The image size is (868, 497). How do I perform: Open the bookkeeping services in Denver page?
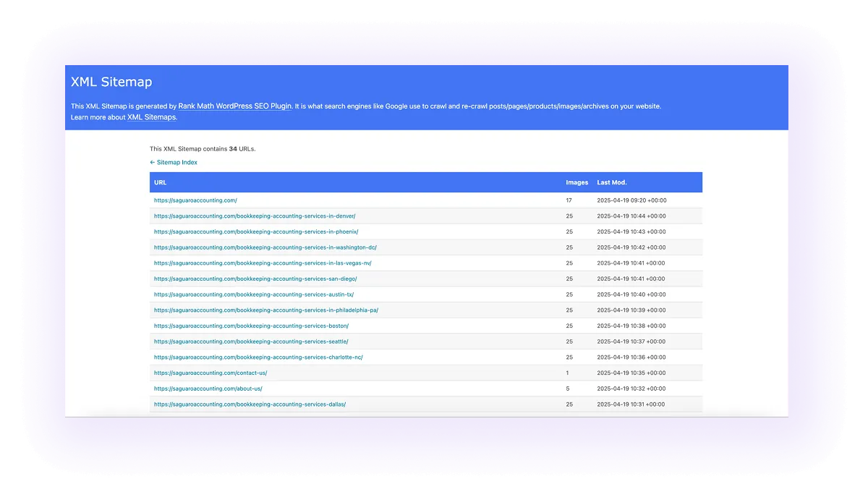pyautogui.click(x=255, y=216)
